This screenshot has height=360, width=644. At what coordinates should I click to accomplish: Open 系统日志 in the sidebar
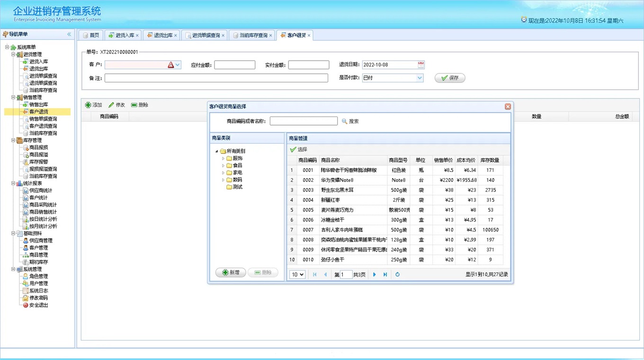38,291
